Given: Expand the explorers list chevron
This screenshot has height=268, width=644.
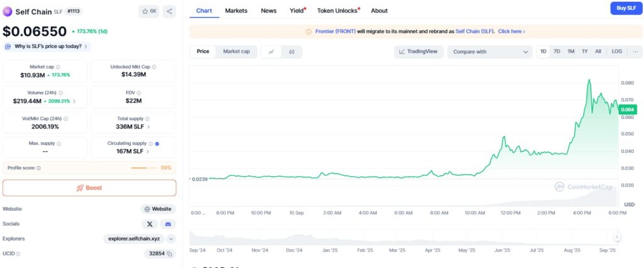Looking at the screenshot, I should coord(171,239).
